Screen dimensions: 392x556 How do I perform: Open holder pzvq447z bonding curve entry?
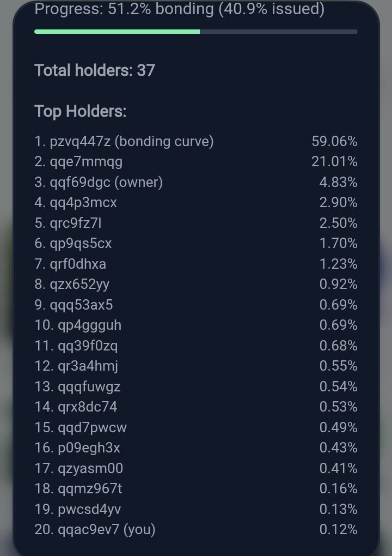point(196,142)
